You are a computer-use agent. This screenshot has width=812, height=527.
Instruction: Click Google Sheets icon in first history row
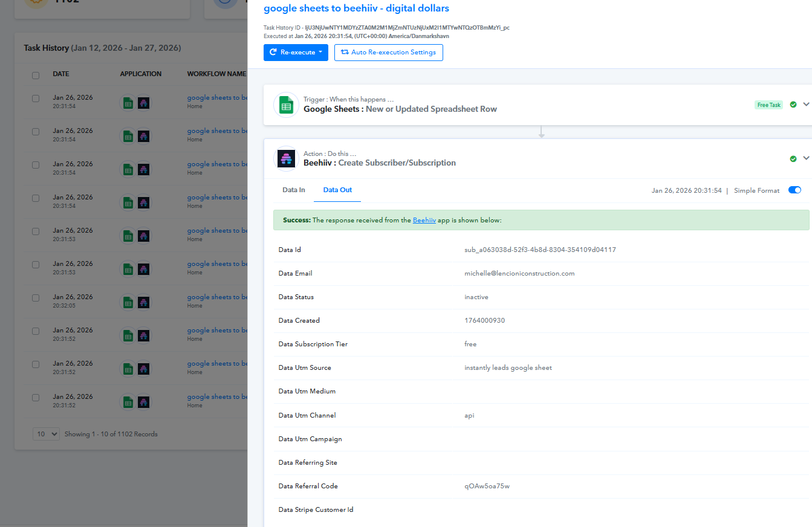[x=128, y=103]
